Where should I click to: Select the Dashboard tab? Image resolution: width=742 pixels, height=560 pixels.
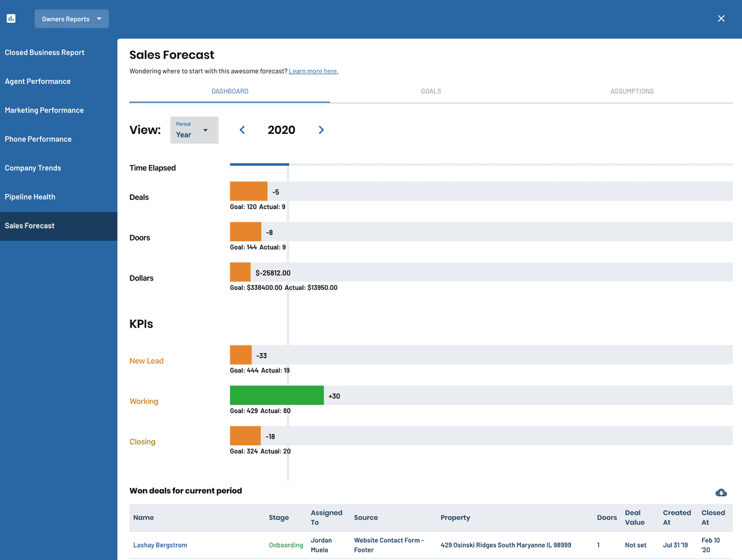click(x=229, y=91)
